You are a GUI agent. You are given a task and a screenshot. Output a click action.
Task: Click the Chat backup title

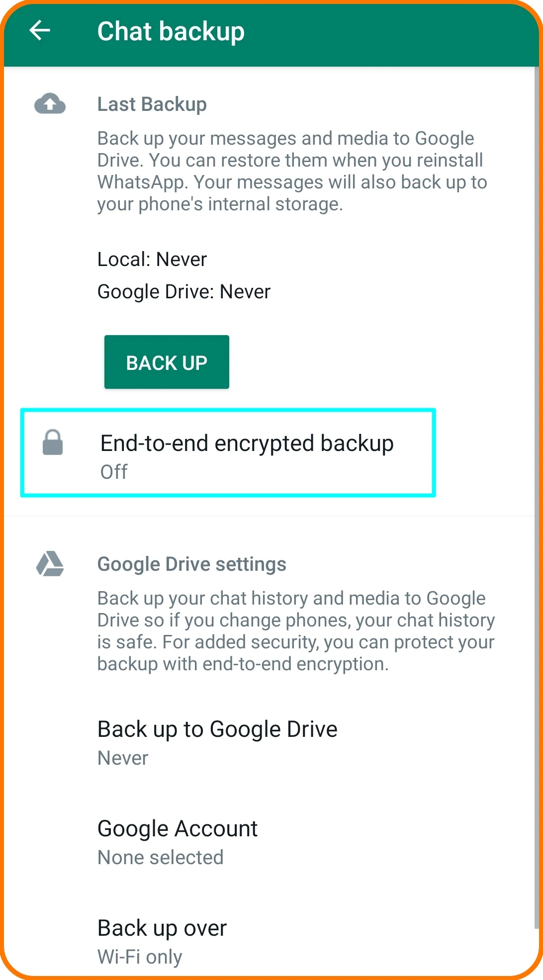(x=171, y=31)
